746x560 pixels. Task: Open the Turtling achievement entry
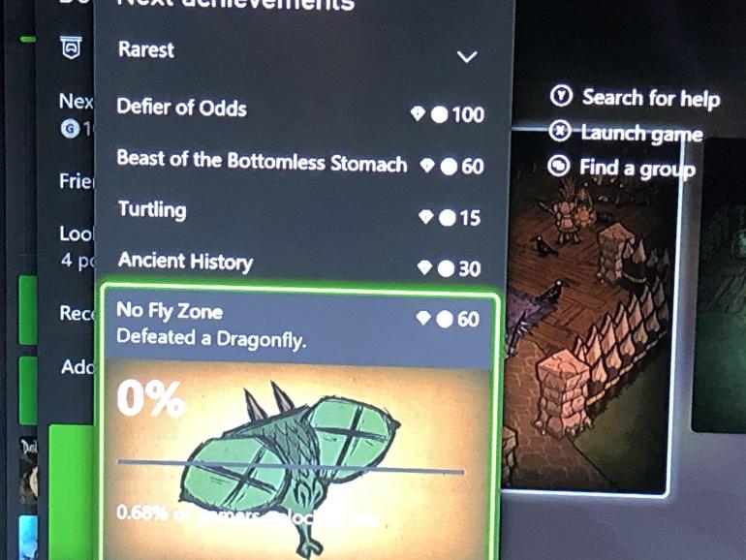coord(300,213)
